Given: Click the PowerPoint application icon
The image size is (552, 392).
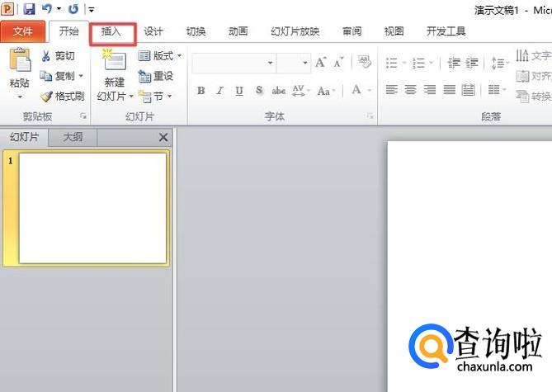Looking at the screenshot, I should coord(7,9).
